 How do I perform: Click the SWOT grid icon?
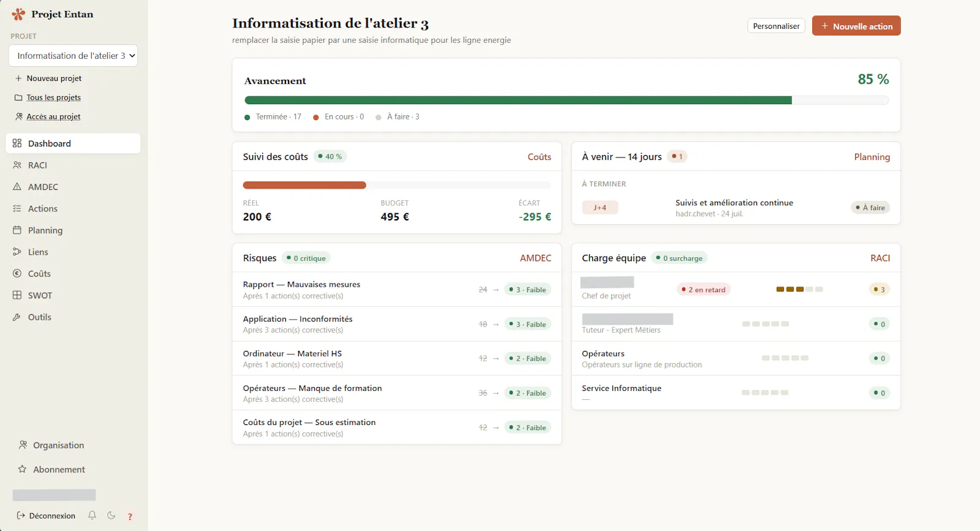(x=17, y=295)
